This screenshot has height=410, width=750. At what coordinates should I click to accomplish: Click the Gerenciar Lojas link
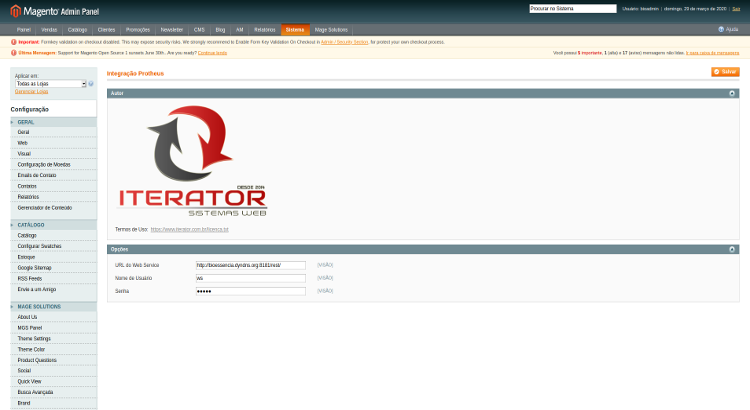click(x=32, y=91)
